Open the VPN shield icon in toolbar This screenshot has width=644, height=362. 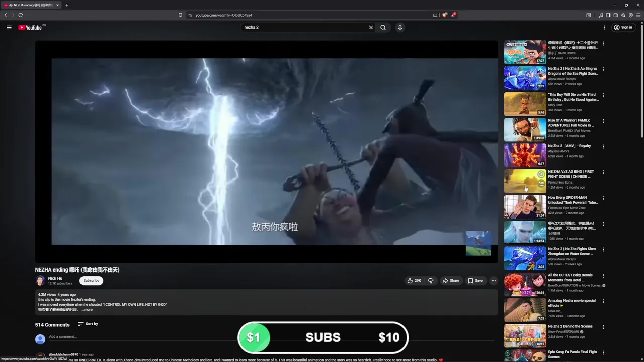[x=631, y=15]
